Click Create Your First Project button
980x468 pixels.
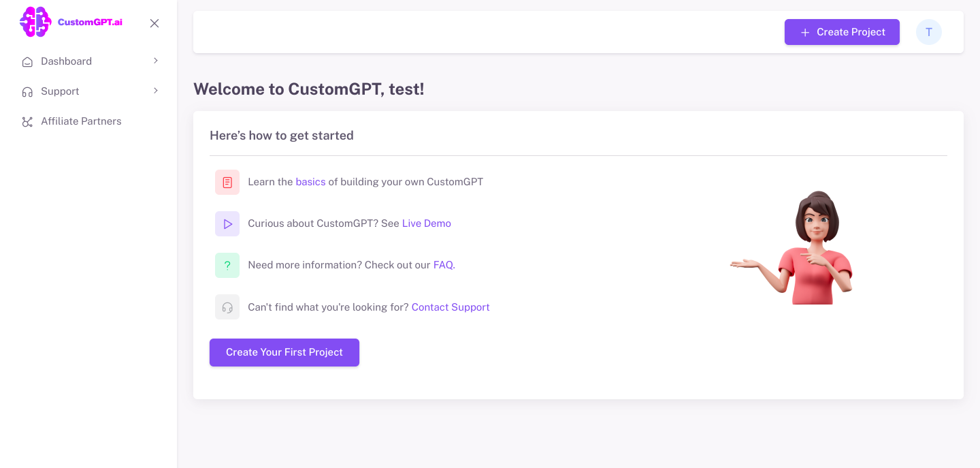[x=284, y=352]
